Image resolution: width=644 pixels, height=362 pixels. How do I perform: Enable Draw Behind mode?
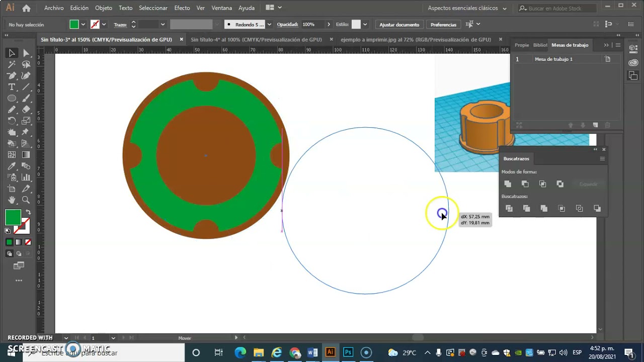point(19,254)
